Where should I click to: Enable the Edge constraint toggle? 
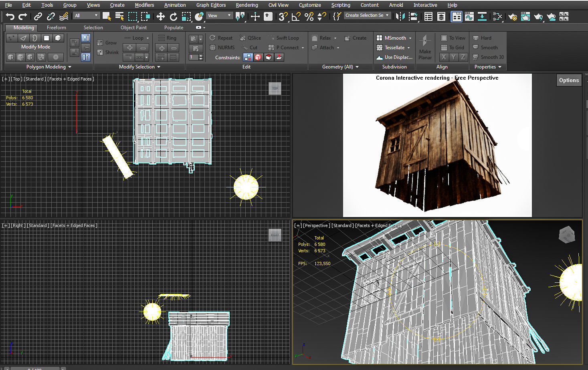(x=258, y=57)
